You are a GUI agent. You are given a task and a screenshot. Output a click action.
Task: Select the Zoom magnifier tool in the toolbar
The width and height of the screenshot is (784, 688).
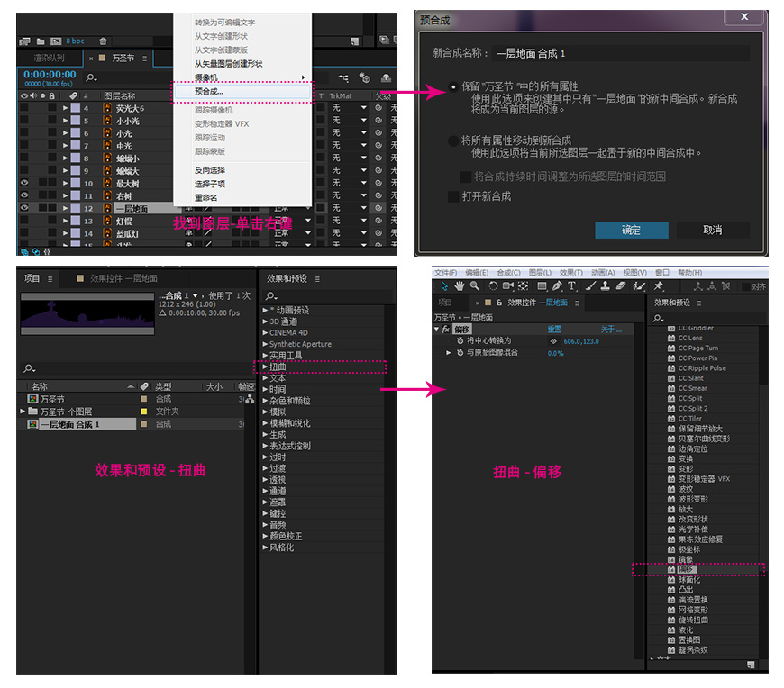click(475, 286)
